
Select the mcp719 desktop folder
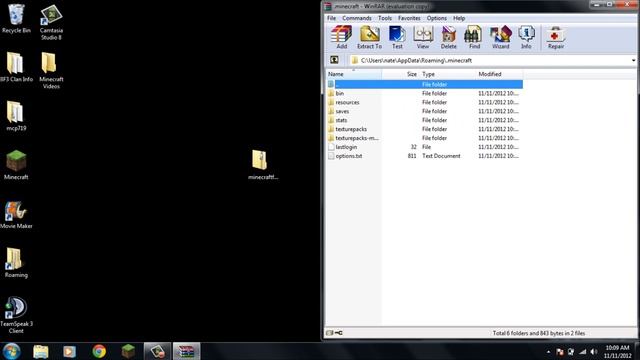click(x=16, y=116)
